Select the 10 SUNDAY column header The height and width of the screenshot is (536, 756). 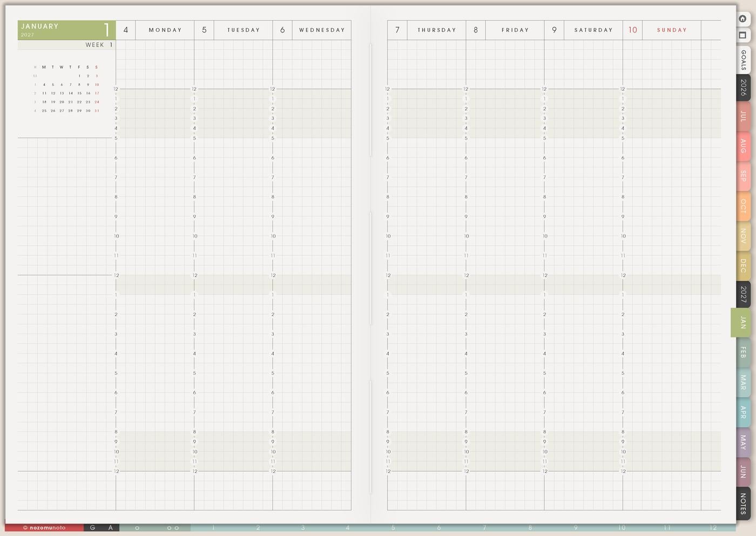click(661, 30)
